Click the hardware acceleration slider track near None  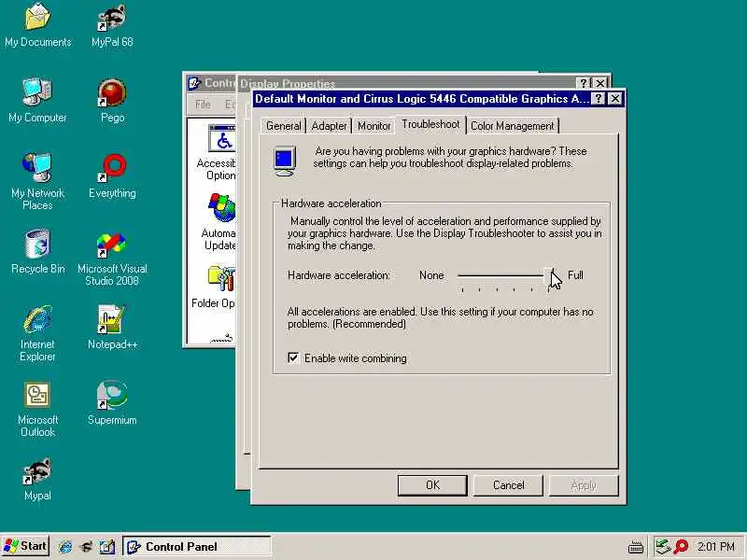click(x=463, y=275)
